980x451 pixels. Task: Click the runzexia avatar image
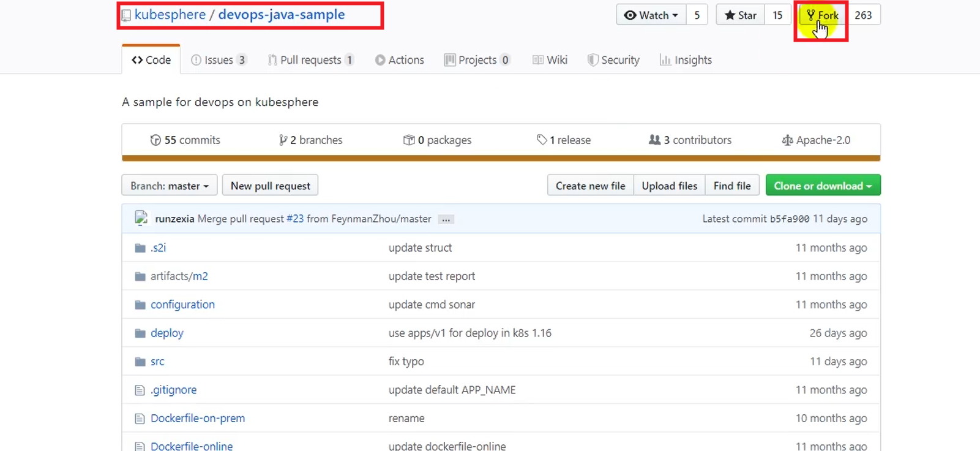[141, 218]
